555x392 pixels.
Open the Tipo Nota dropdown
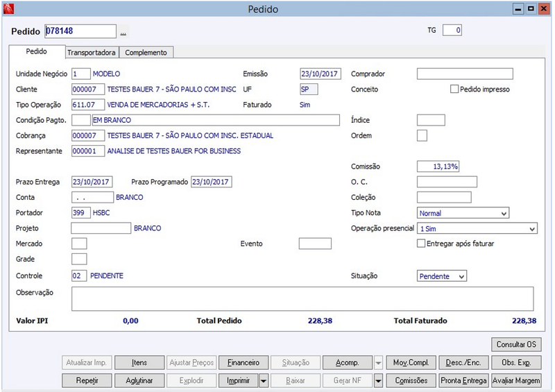coord(463,213)
